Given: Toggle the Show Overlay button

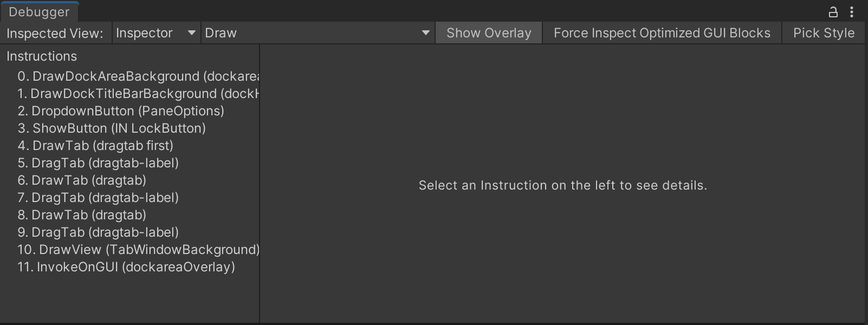Looking at the screenshot, I should coord(489,33).
